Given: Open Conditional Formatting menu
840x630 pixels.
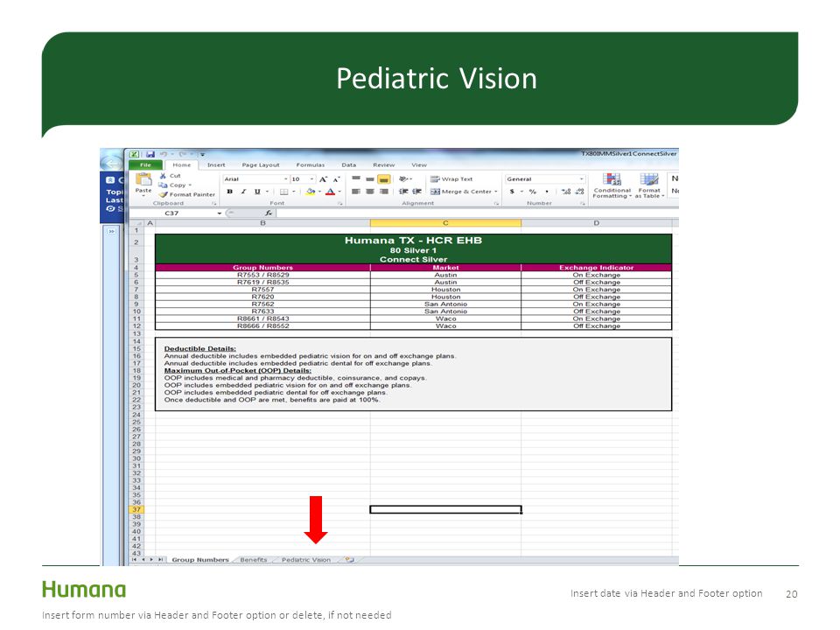Looking at the screenshot, I should pyautogui.click(x=612, y=185).
